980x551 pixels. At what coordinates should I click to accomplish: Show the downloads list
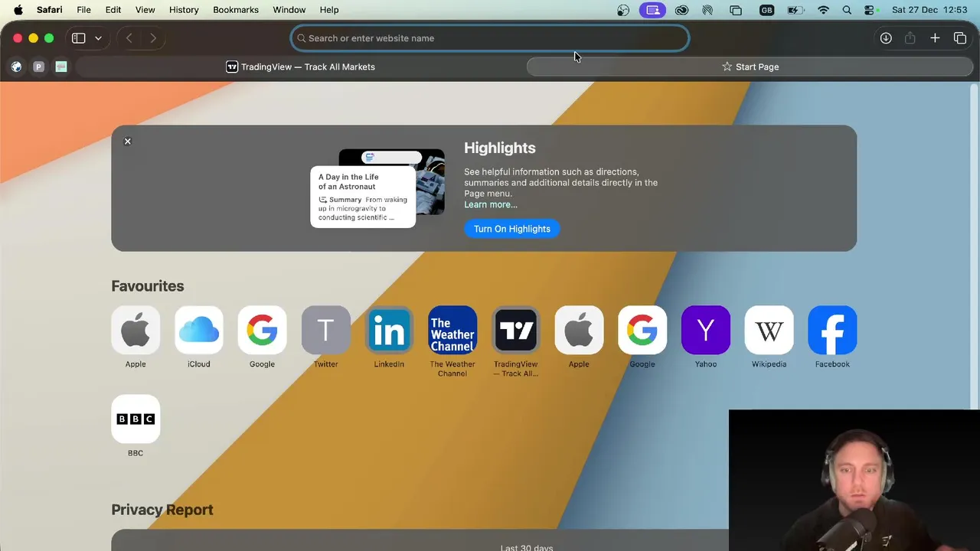886,38
